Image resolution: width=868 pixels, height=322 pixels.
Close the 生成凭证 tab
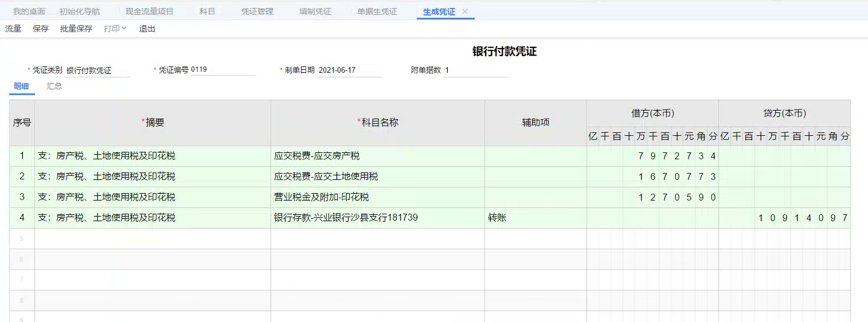465,11
